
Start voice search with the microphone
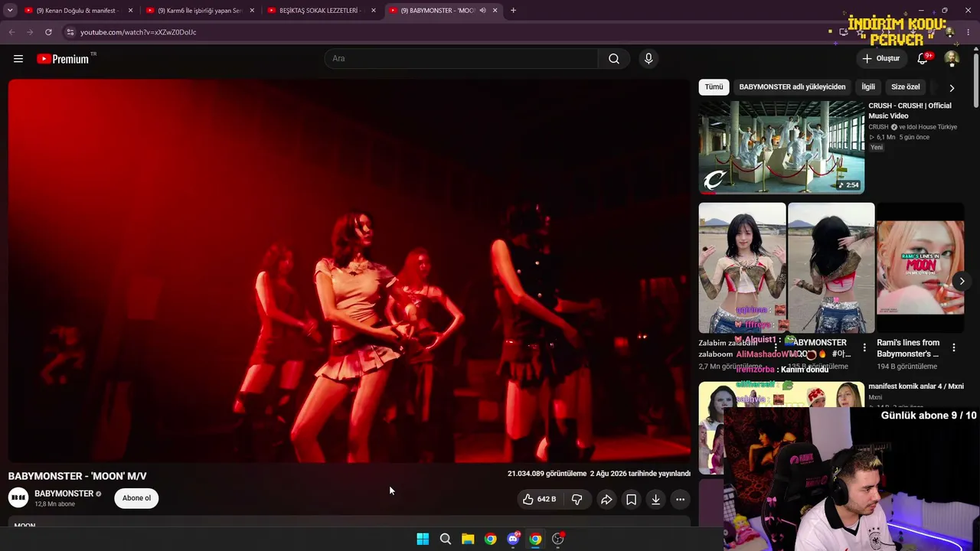click(x=648, y=59)
